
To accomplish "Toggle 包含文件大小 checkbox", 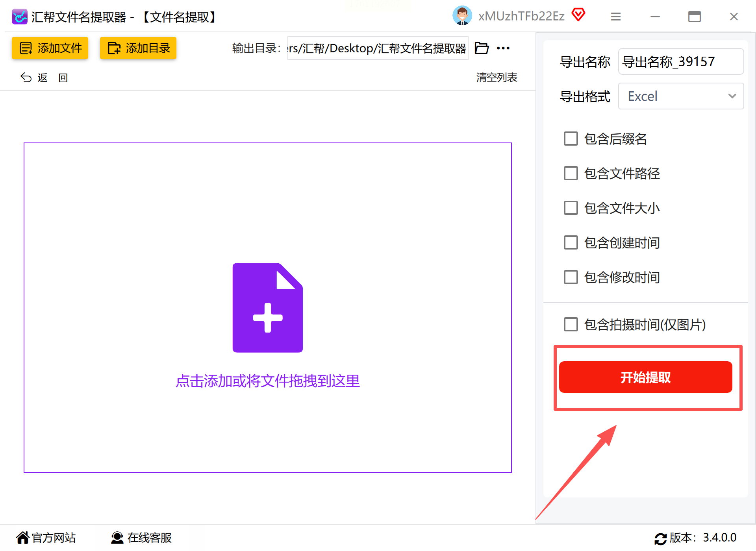I will click(571, 208).
